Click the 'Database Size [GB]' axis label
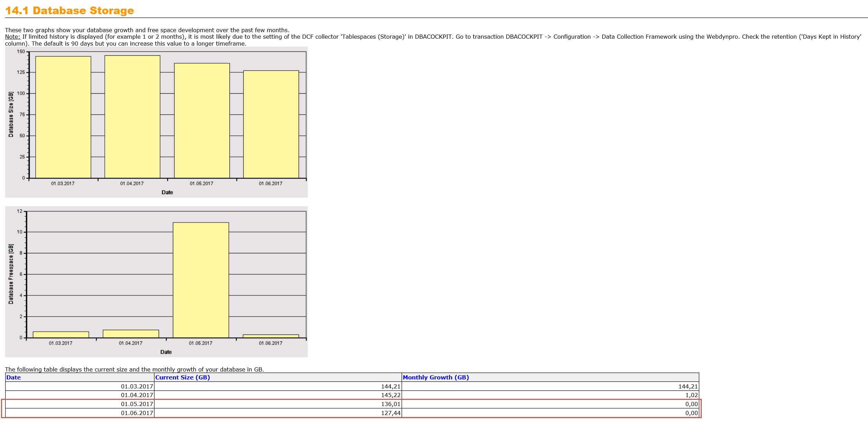This screenshot has height=423, width=868. coord(11,114)
